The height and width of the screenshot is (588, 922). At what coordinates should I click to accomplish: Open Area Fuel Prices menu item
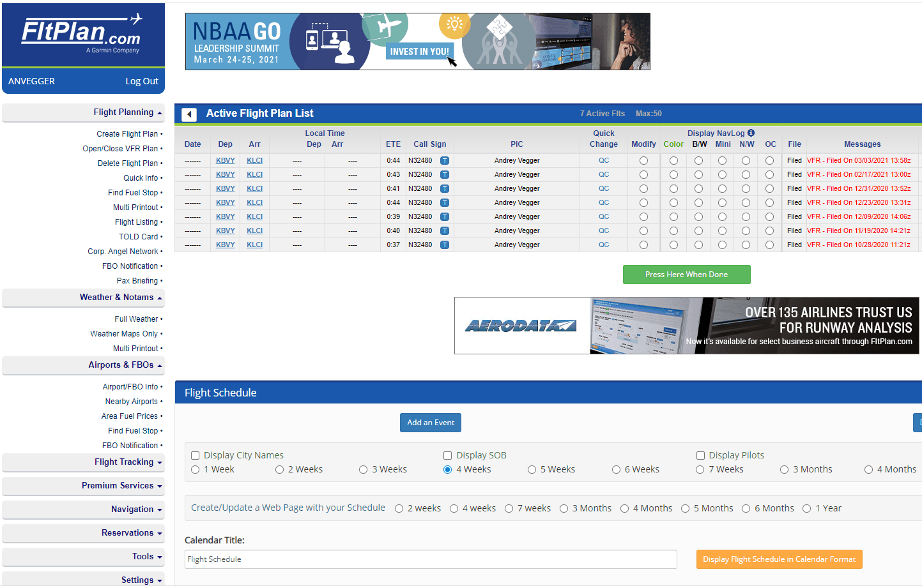130,416
